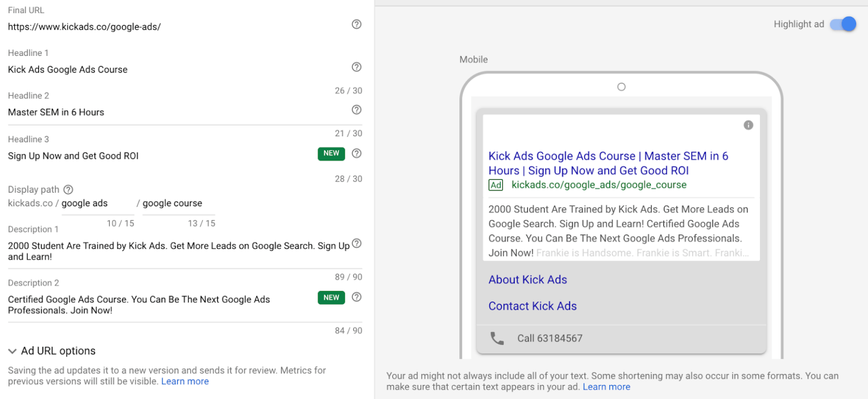Edit display path field 'google course'

click(x=179, y=203)
